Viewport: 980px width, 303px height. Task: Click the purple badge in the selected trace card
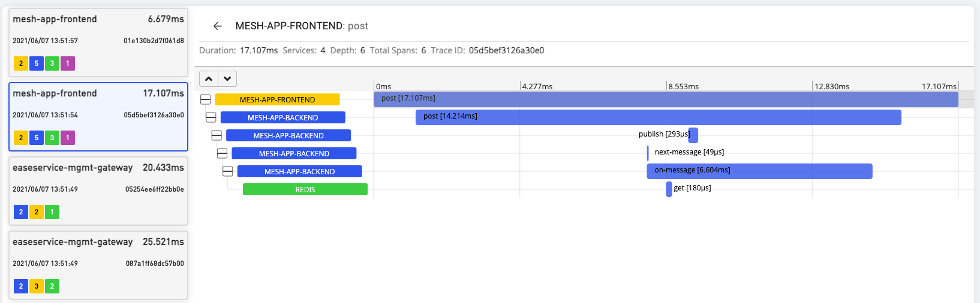tap(68, 138)
